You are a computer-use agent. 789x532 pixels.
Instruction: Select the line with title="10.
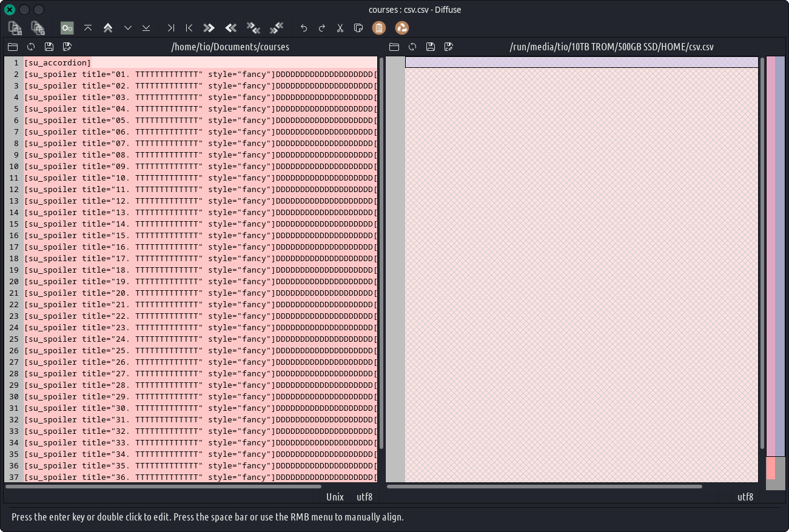pyautogui.click(x=200, y=178)
